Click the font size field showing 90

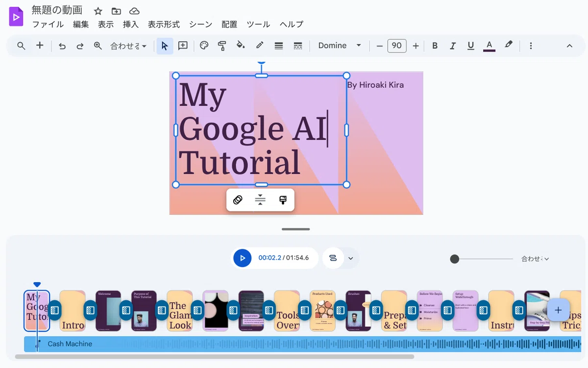coord(397,46)
